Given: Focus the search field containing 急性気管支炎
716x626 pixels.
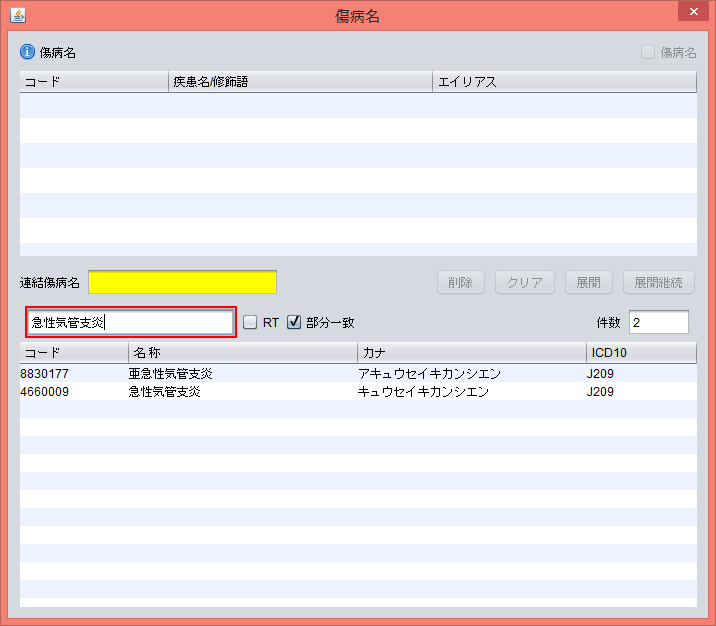Looking at the screenshot, I should (x=131, y=322).
